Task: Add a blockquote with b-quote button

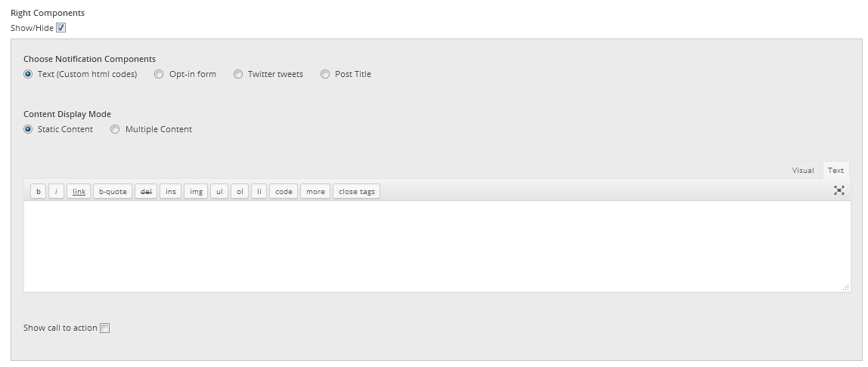Action: [113, 191]
